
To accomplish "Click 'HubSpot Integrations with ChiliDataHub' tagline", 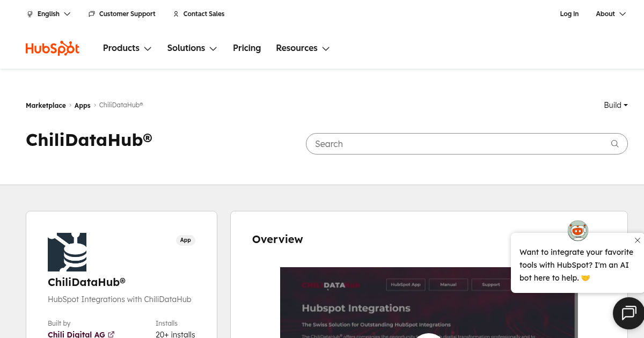I will tap(120, 299).
